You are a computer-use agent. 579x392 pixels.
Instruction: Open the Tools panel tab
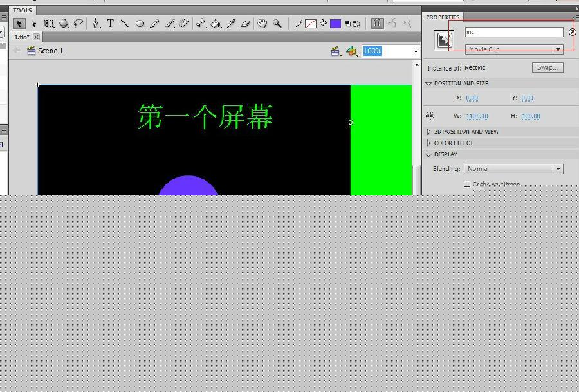[23, 10]
